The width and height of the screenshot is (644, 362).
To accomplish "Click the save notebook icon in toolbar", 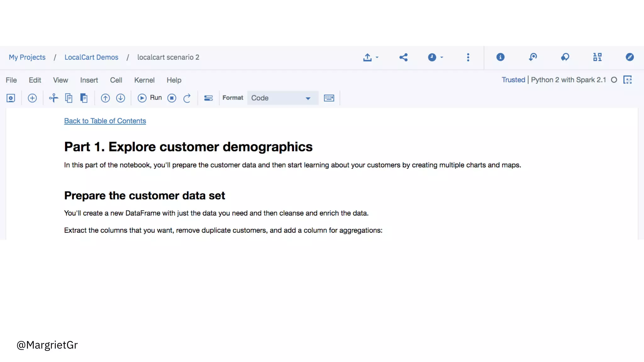I will click(x=11, y=98).
